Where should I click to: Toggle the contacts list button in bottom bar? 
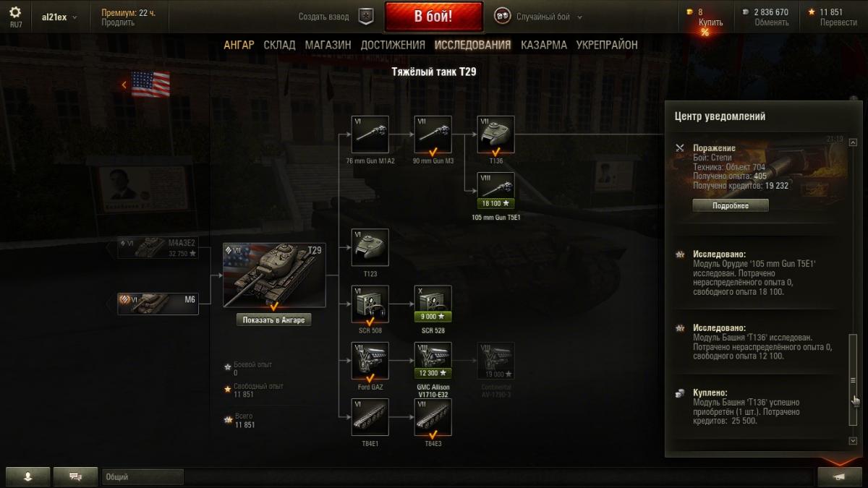pos(28,476)
